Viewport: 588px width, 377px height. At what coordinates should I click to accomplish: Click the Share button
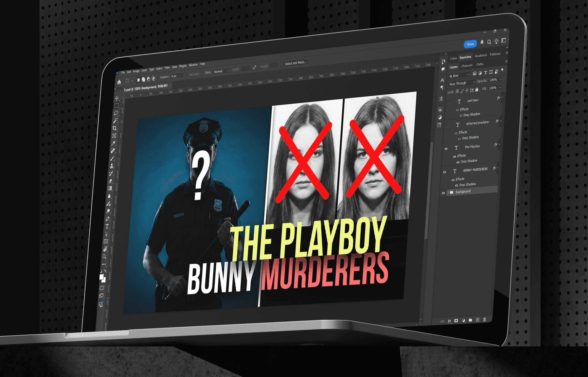pyautogui.click(x=470, y=44)
